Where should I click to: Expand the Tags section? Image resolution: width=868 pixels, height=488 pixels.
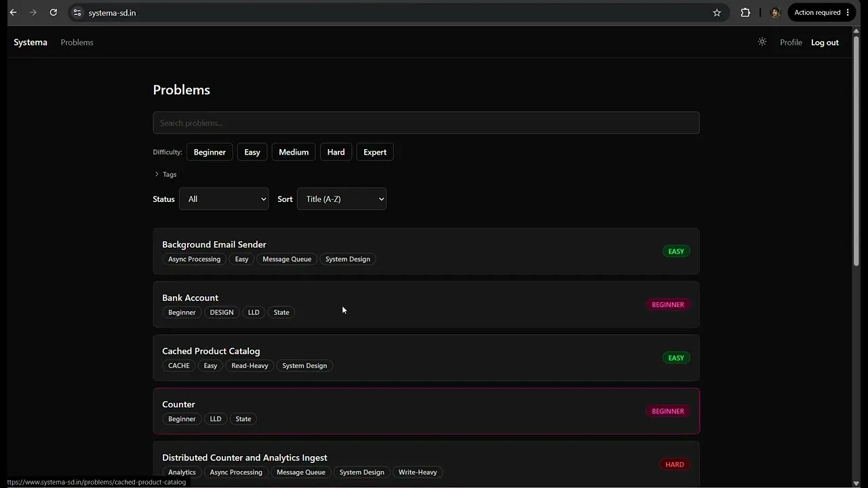[x=165, y=174]
